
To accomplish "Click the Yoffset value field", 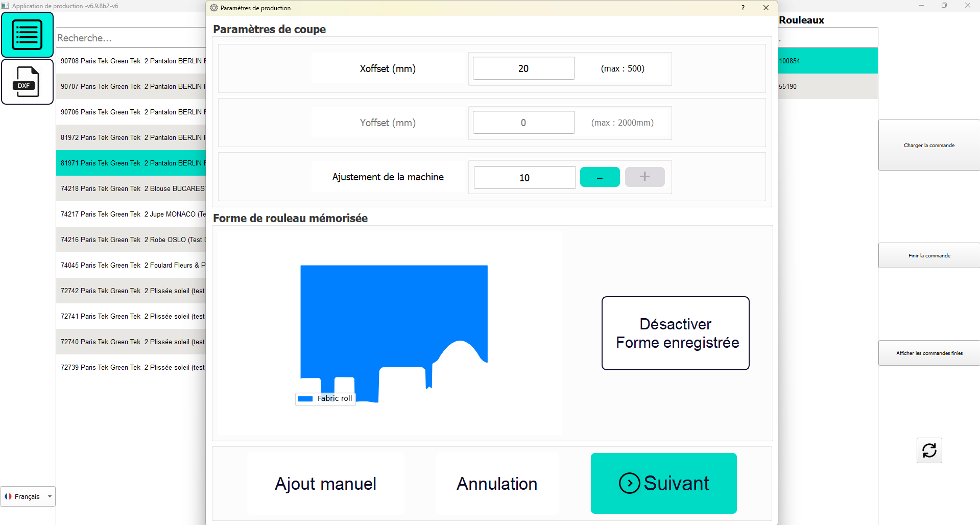I will pyautogui.click(x=523, y=123).
